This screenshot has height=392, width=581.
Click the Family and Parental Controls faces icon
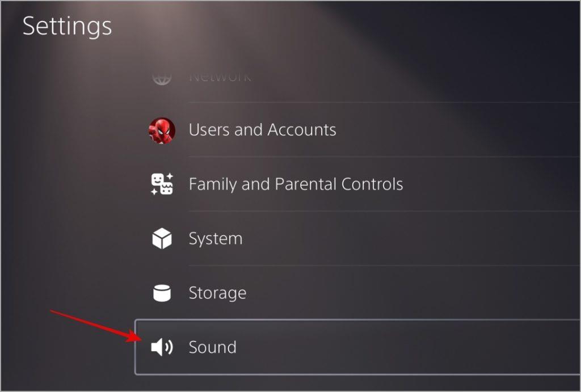162,184
